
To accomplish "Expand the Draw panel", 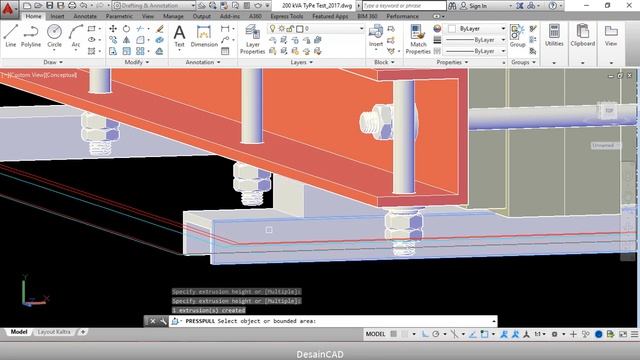I will (x=53, y=62).
